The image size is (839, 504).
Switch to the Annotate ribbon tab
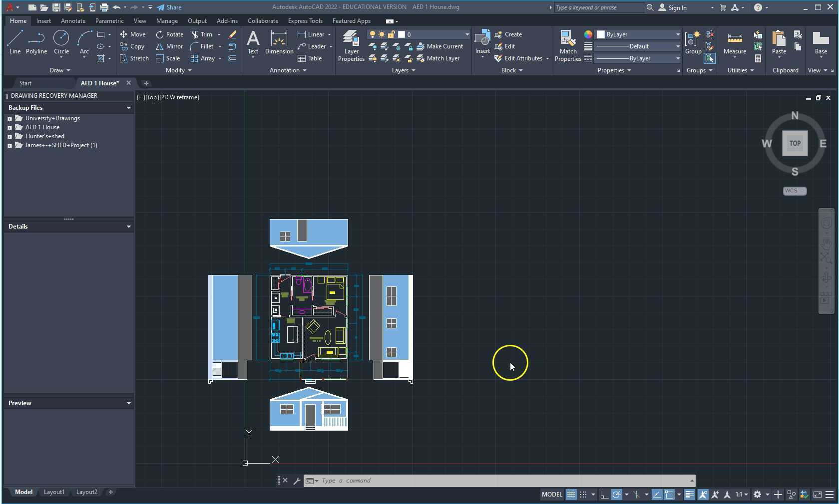tap(73, 21)
